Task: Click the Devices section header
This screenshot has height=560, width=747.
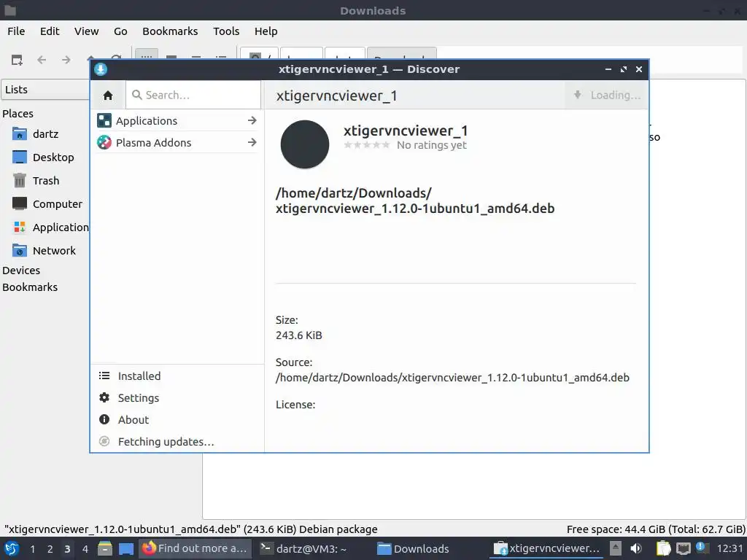Action: point(21,271)
